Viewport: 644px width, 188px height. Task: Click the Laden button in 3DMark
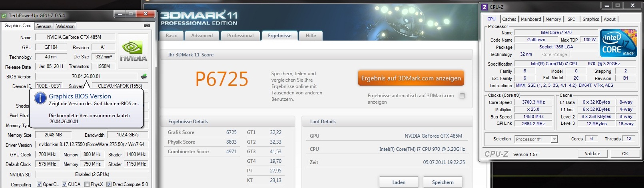pos(399,182)
